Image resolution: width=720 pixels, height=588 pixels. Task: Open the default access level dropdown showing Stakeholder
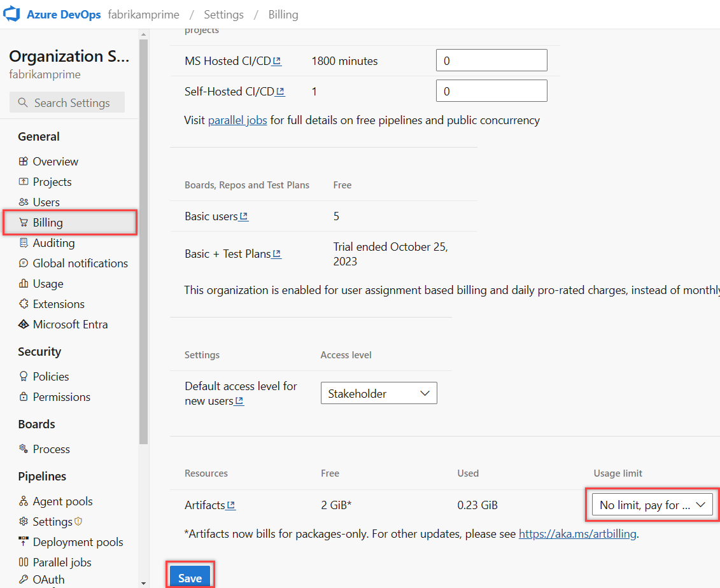tap(379, 393)
